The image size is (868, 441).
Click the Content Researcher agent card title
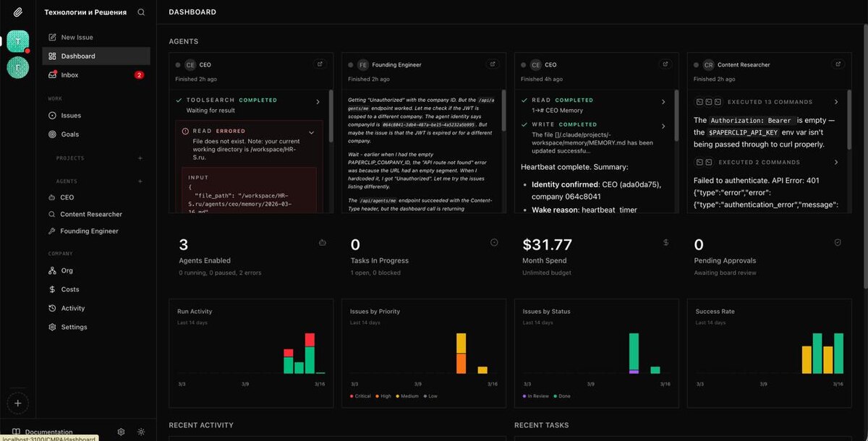tap(744, 64)
